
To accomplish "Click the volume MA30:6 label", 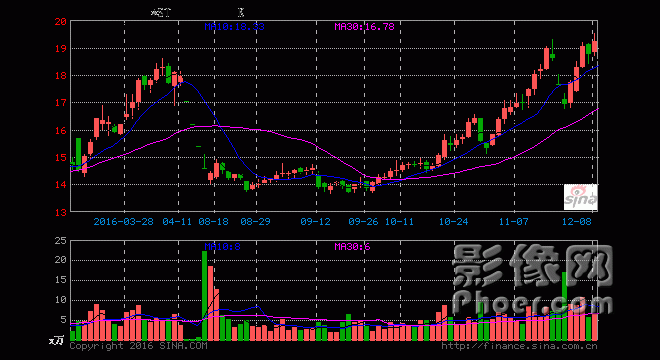I will (x=352, y=247).
